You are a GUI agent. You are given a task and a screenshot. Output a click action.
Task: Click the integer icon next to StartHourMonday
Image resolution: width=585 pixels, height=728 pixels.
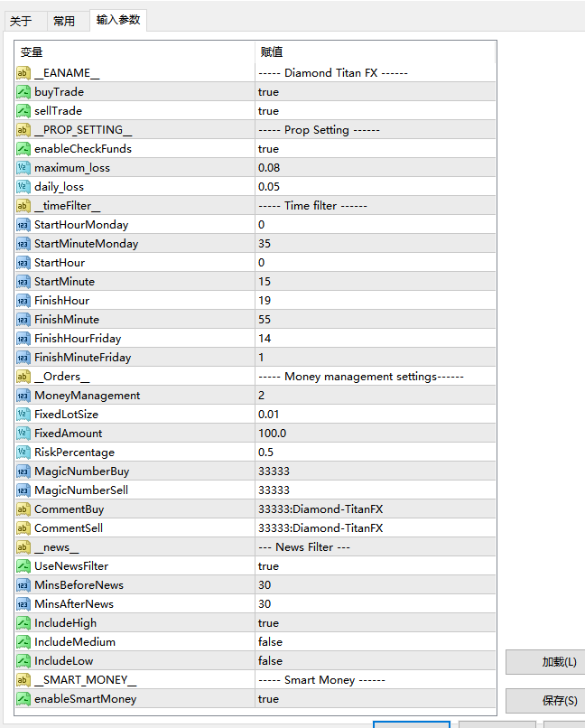coord(23,225)
